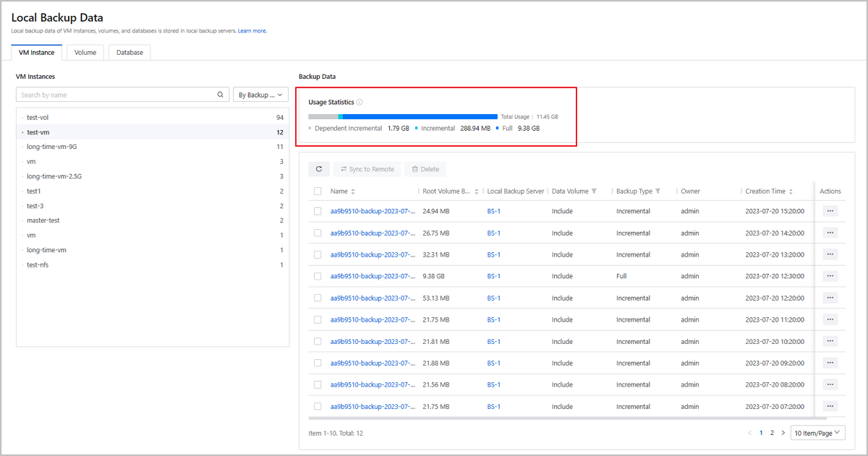Click the blue Full segment of the usage bar
868x456 pixels.
point(420,116)
